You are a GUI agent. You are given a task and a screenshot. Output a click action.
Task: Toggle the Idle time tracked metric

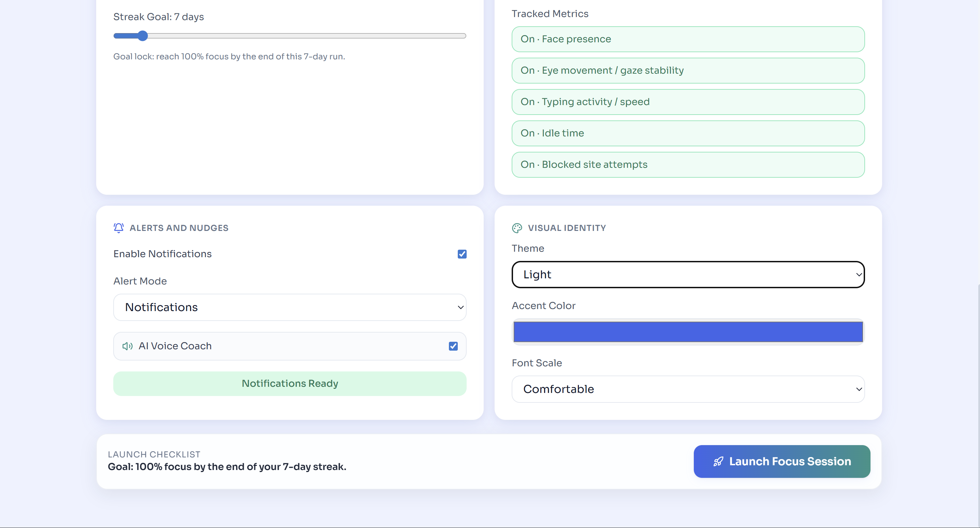pos(688,133)
